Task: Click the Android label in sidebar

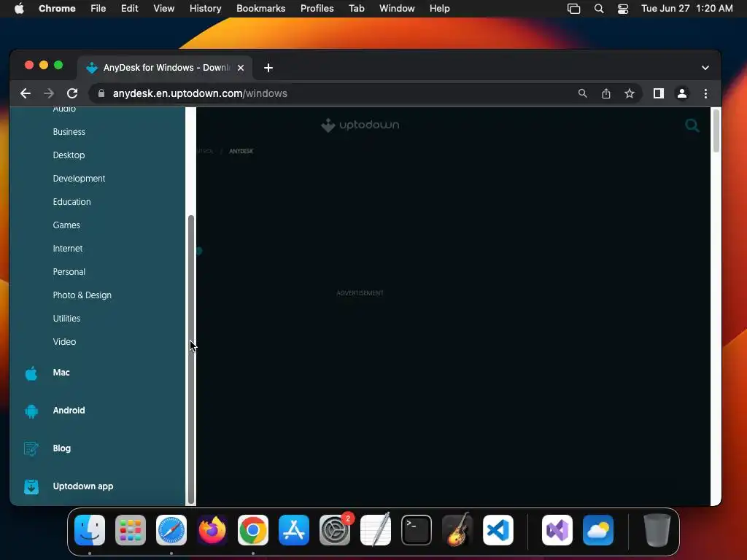Action: pyautogui.click(x=69, y=411)
